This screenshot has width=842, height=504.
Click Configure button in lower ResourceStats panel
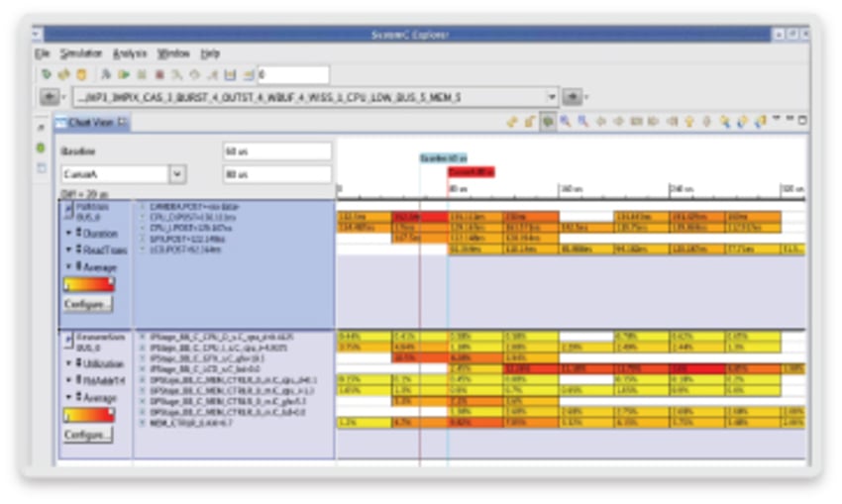point(88,434)
